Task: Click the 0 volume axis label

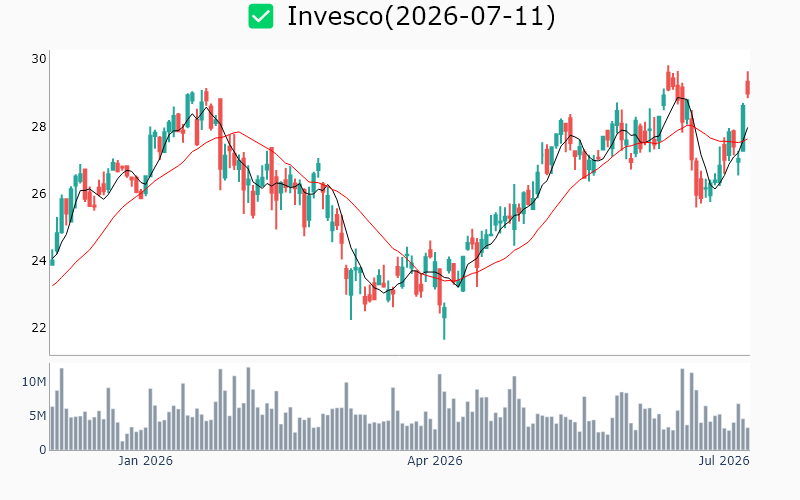Action: coord(43,449)
